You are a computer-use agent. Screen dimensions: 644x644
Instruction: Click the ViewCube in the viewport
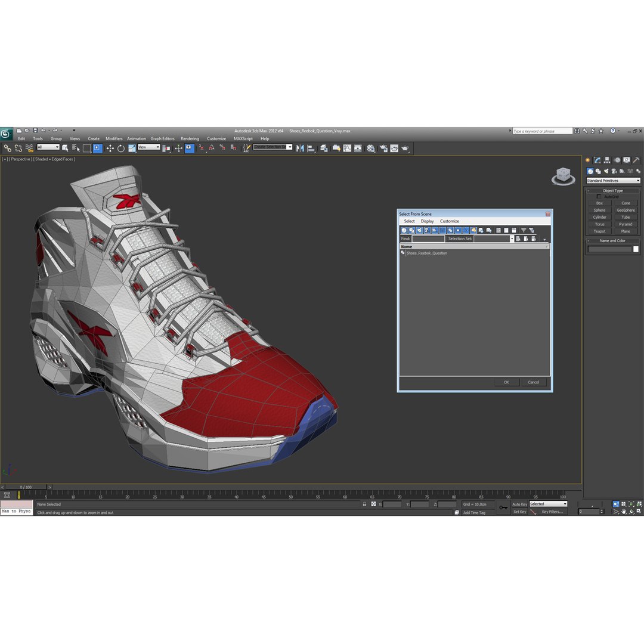pyautogui.click(x=563, y=176)
